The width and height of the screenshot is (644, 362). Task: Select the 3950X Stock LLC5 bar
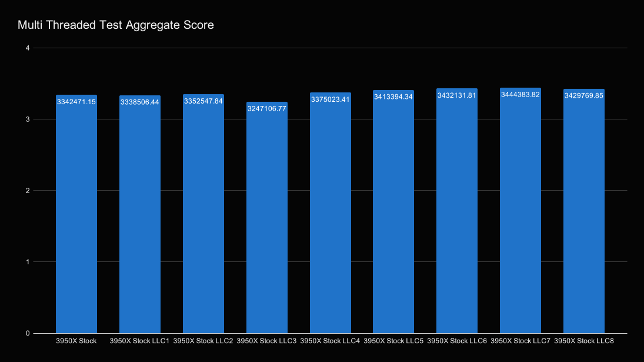(x=393, y=212)
